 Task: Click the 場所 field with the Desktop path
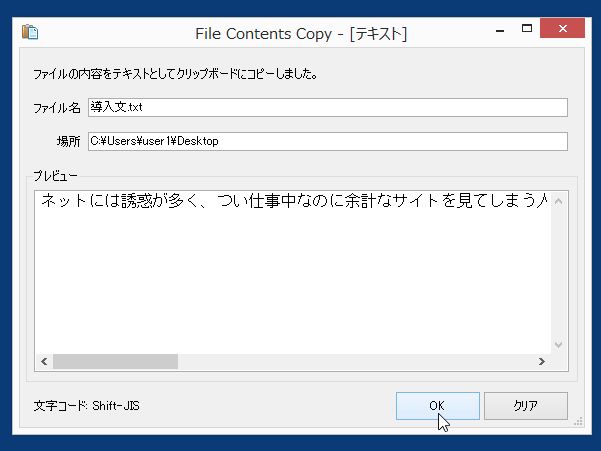pyautogui.click(x=328, y=141)
